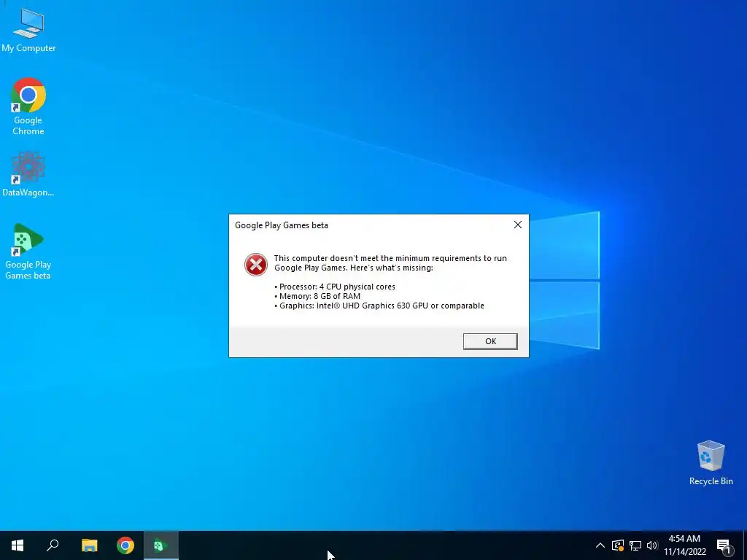Click the 'Processor: 4 CPU physical cores' line
Viewport: 747px width, 560px height.
(x=335, y=287)
